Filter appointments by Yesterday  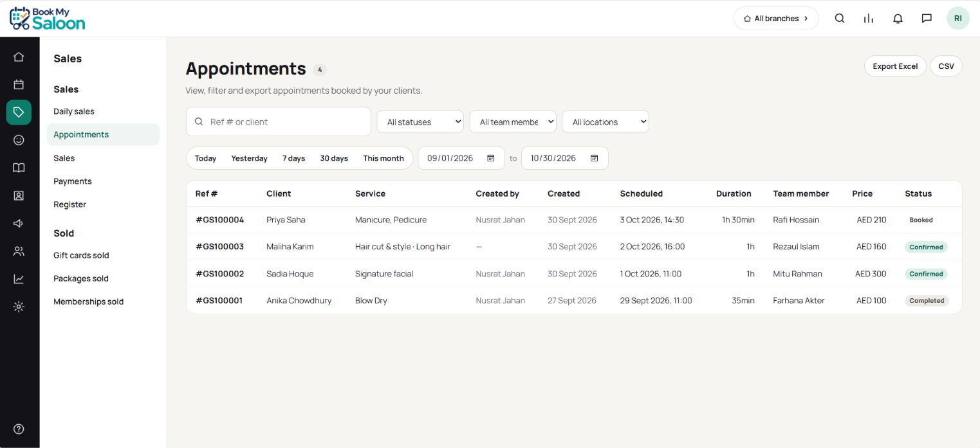pyautogui.click(x=249, y=158)
